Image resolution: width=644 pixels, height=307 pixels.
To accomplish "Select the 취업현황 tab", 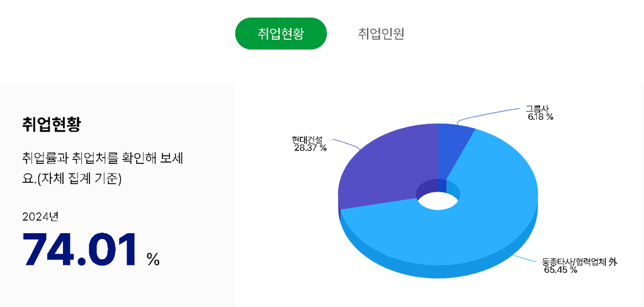I will [x=281, y=33].
